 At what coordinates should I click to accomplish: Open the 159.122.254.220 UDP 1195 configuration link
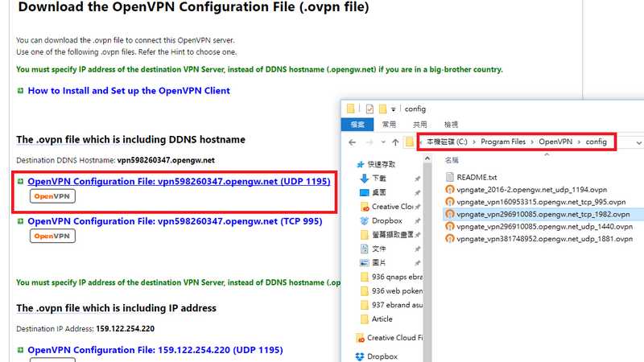(155, 350)
